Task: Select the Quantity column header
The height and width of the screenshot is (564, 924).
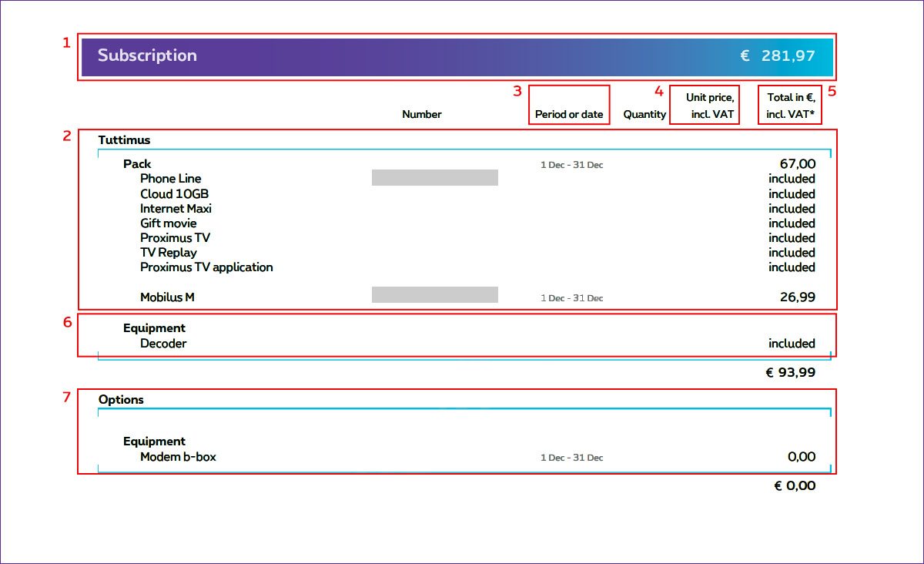Action: pos(644,114)
